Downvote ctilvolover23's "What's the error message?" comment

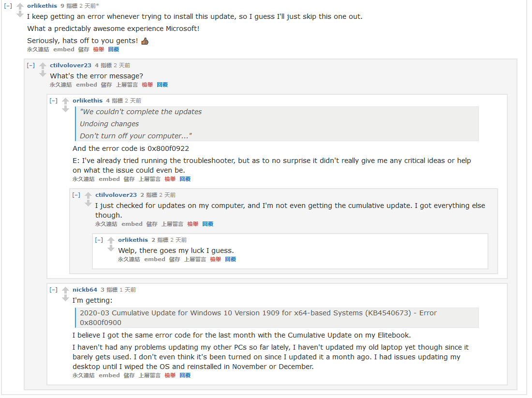tap(43, 74)
